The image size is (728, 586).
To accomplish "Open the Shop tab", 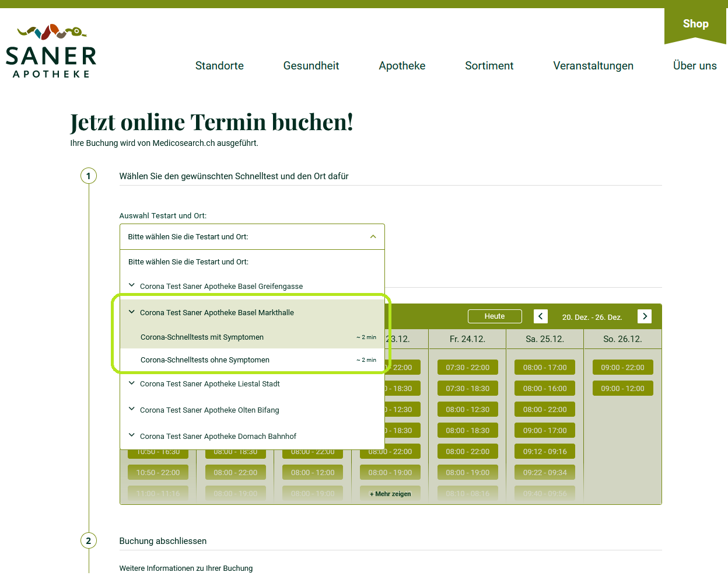I will point(695,24).
